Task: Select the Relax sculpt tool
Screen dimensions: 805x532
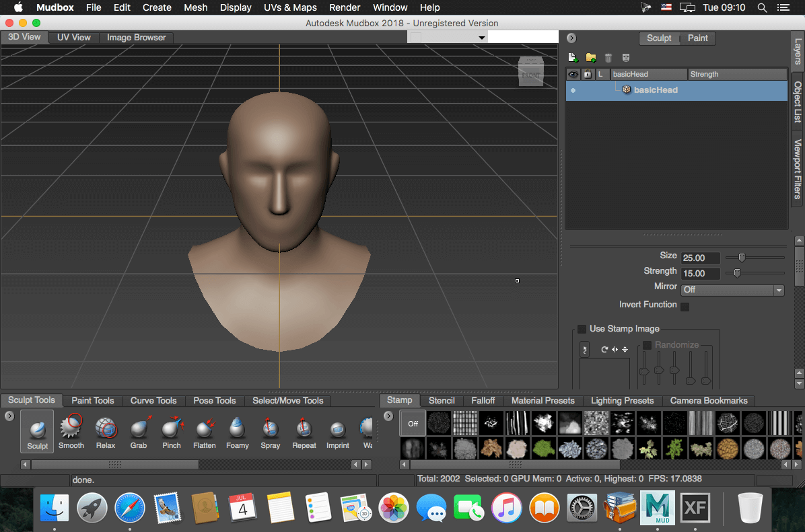Action: [x=106, y=431]
